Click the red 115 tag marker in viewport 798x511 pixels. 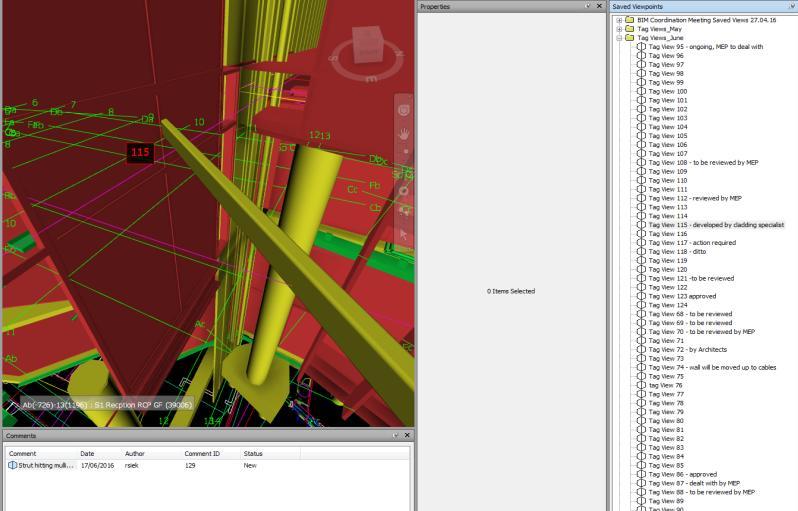pos(139,152)
